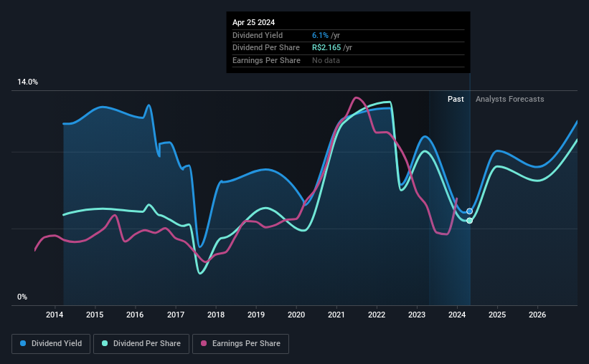
Task: Click the tooltip 'No data' earnings value
Action: (x=326, y=60)
